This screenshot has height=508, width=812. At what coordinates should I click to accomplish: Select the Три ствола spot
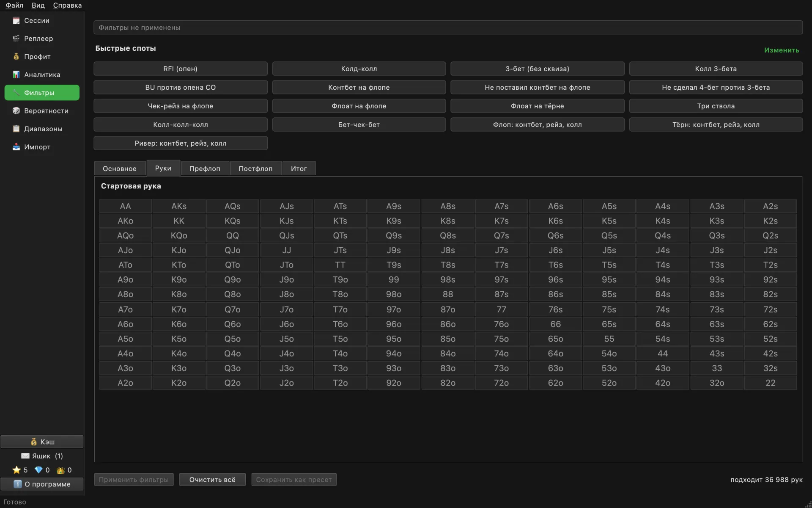tap(716, 106)
